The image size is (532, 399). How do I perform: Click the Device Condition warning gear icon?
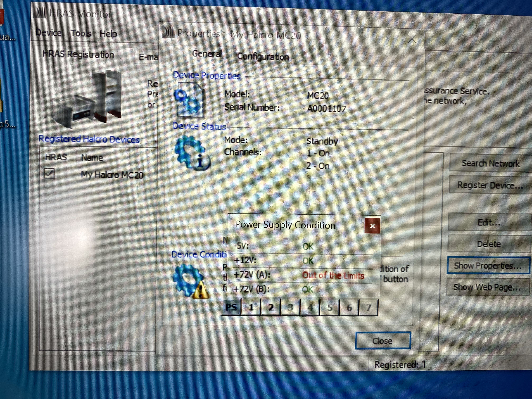(x=191, y=281)
